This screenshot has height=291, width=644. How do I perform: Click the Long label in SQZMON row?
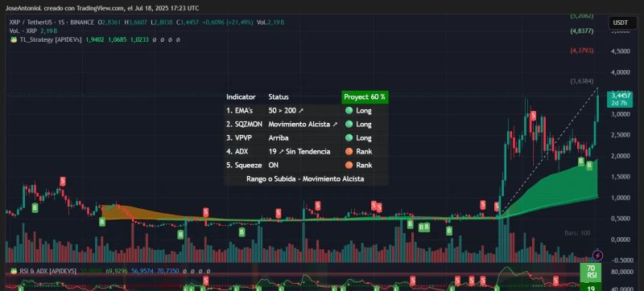pos(364,124)
